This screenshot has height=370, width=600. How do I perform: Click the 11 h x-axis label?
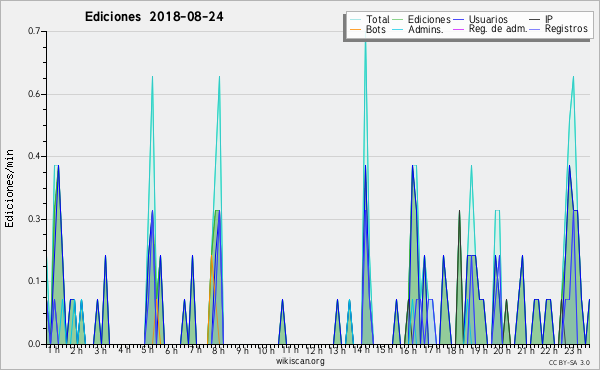click(x=290, y=350)
